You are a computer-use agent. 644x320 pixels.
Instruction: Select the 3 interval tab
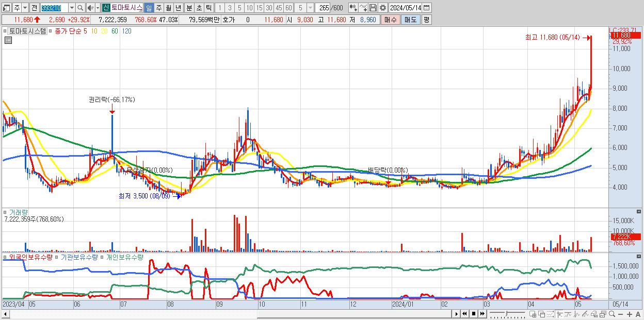point(229,8)
